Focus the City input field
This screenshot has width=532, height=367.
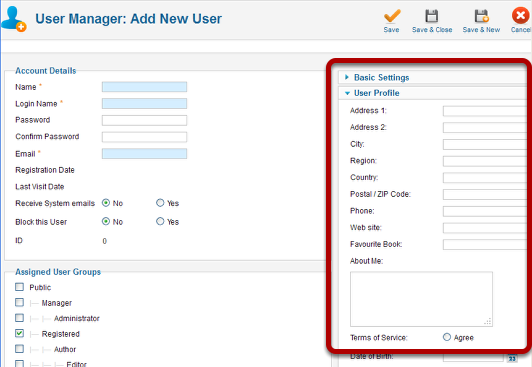click(x=485, y=144)
